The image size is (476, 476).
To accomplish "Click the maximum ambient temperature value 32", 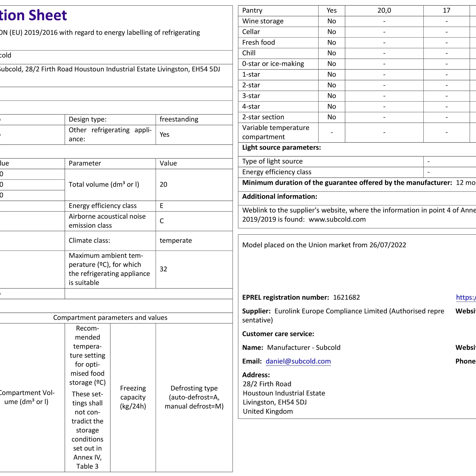I will point(163,269).
